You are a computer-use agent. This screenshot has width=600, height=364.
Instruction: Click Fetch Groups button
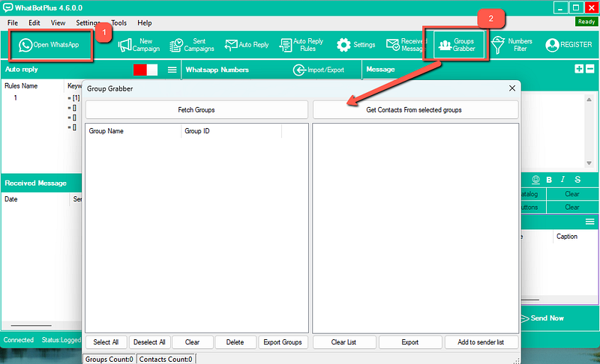click(x=196, y=110)
